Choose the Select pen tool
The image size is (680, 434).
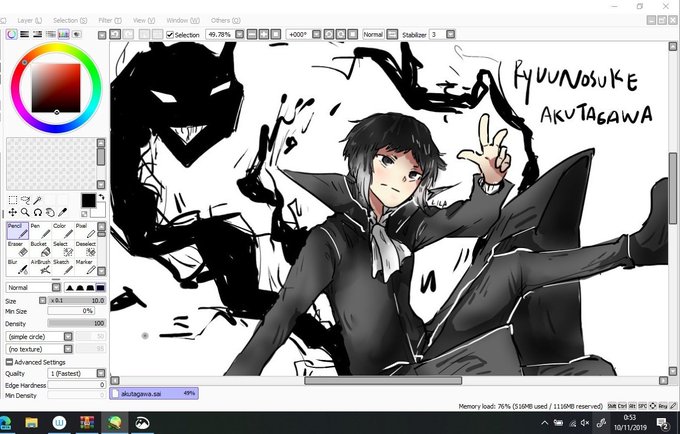[63, 249]
